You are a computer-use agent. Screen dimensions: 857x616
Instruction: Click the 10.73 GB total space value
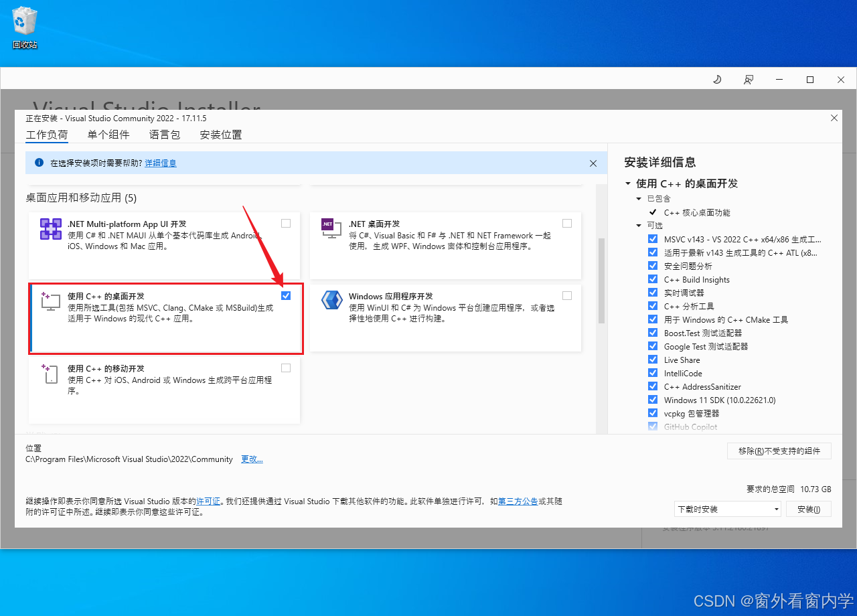815,489
